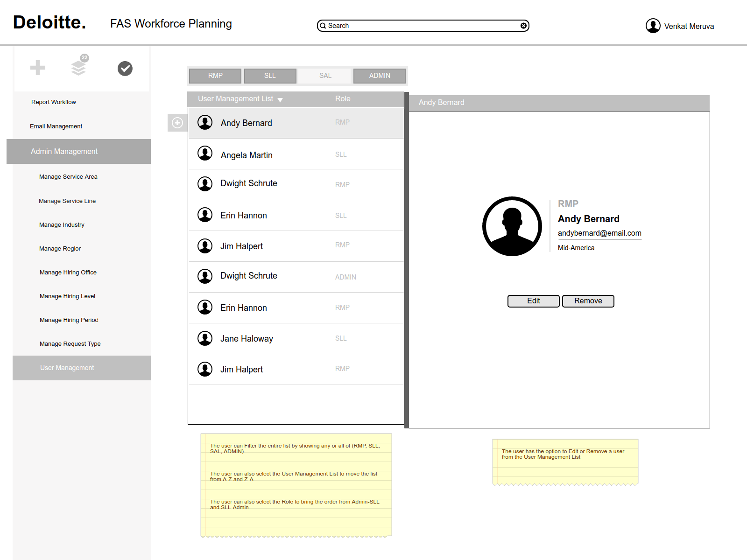747x560 pixels.
Task: Clear the search with the X icon
Action: (x=524, y=26)
